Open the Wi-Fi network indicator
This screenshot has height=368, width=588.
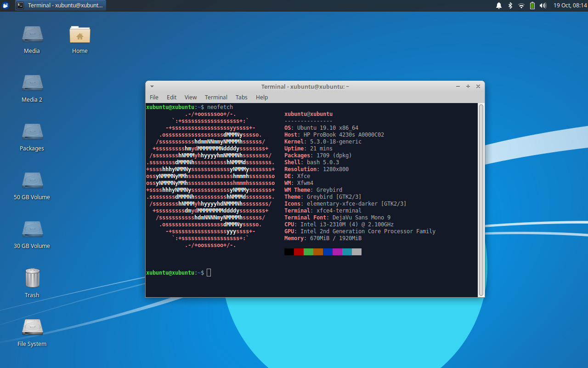point(521,6)
